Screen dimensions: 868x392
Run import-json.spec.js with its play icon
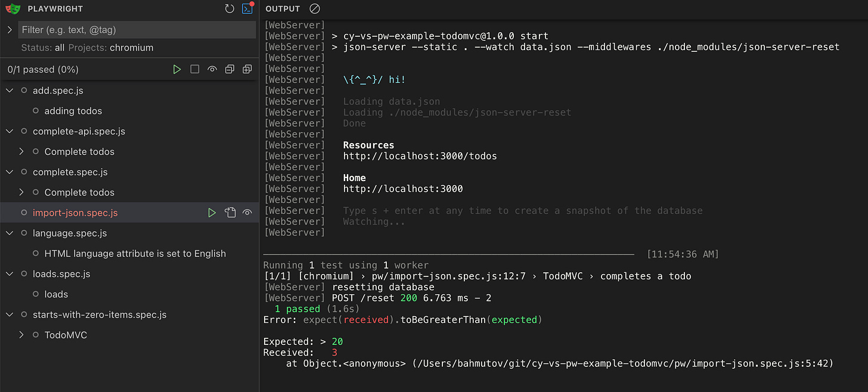coord(212,213)
